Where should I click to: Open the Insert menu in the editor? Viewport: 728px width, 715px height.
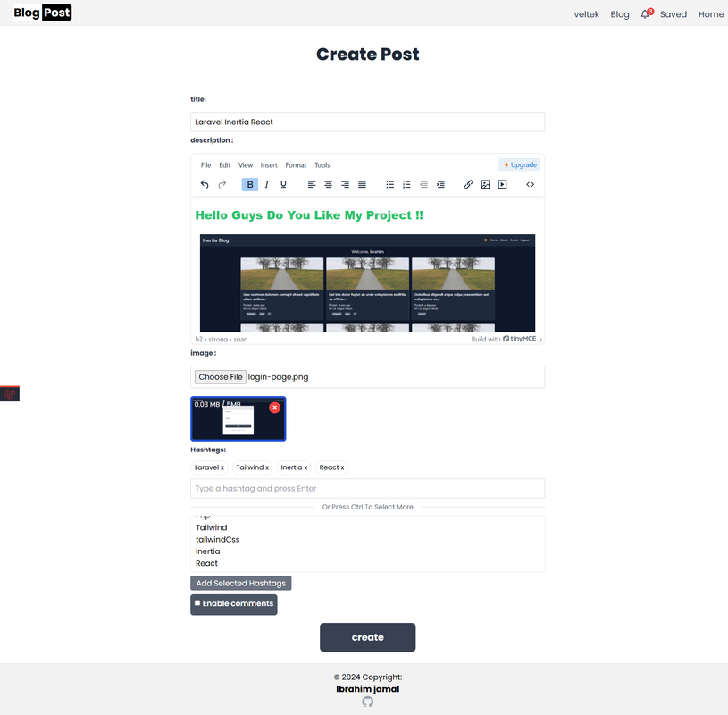click(x=269, y=165)
